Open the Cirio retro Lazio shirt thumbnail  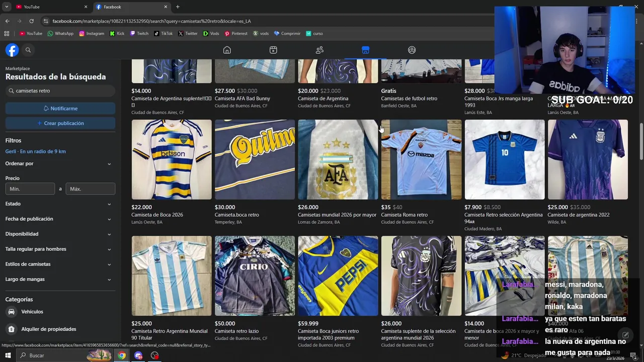[x=255, y=276]
